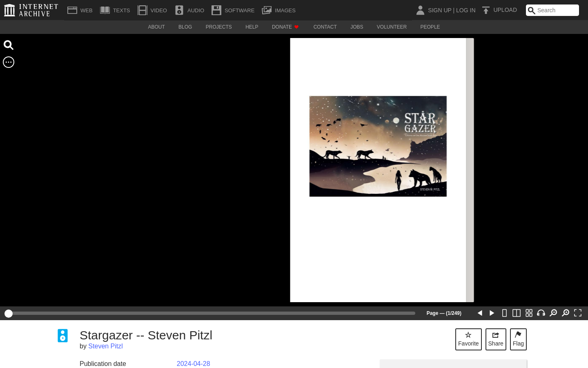Click the Upload arrow icon

click(486, 10)
